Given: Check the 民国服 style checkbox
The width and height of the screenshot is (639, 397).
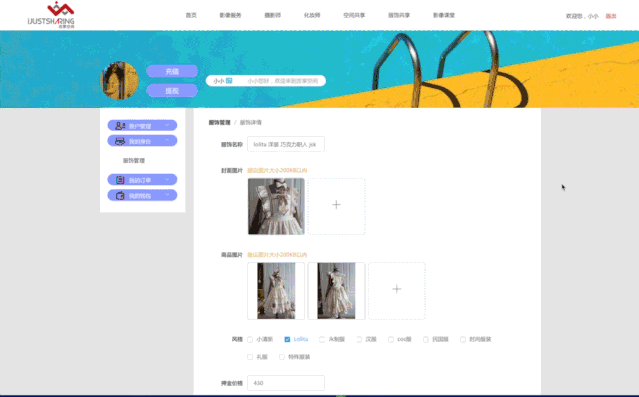Looking at the screenshot, I should tap(425, 339).
